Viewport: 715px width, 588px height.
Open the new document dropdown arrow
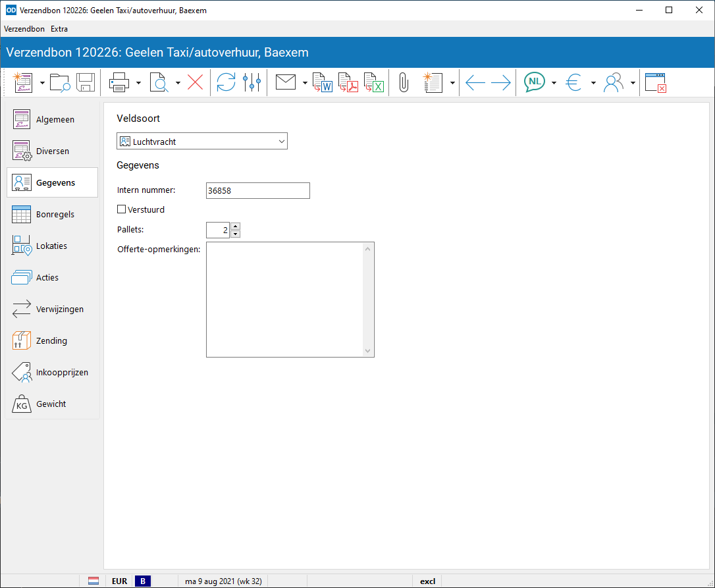(42, 83)
